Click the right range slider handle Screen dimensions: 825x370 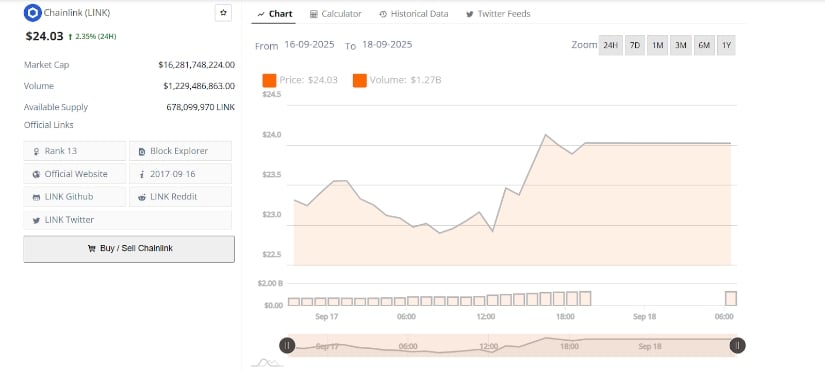point(738,345)
